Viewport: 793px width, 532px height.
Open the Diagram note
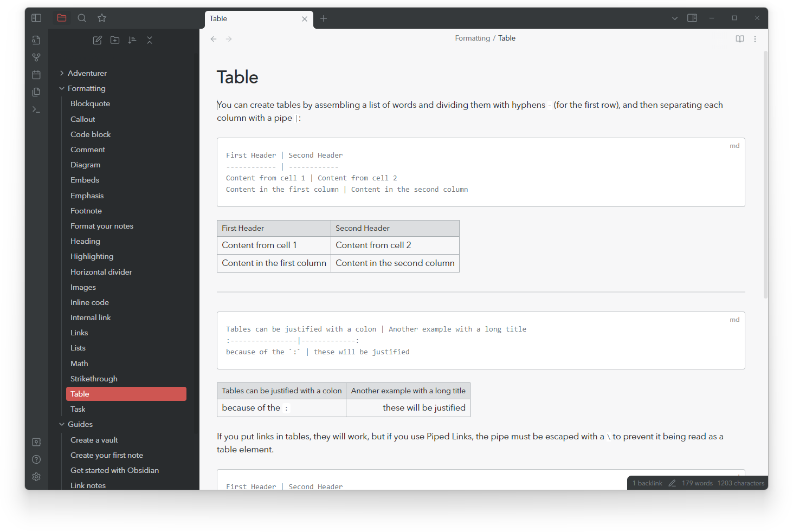coord(86,165)
